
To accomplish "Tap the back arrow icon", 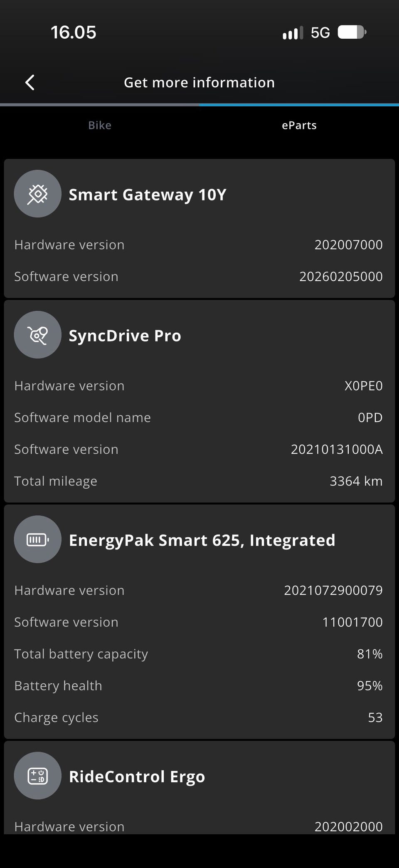I will pyautogui.click(x=30, y=82).
